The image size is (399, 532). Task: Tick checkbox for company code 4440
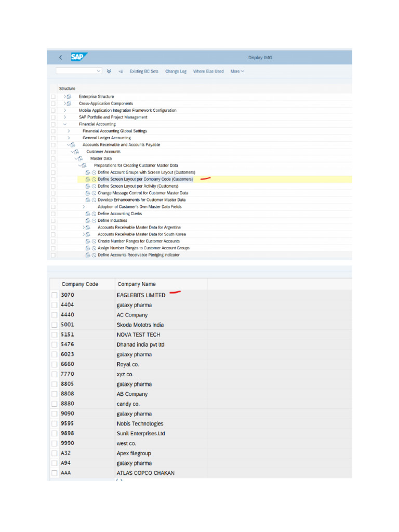point(54,315)
